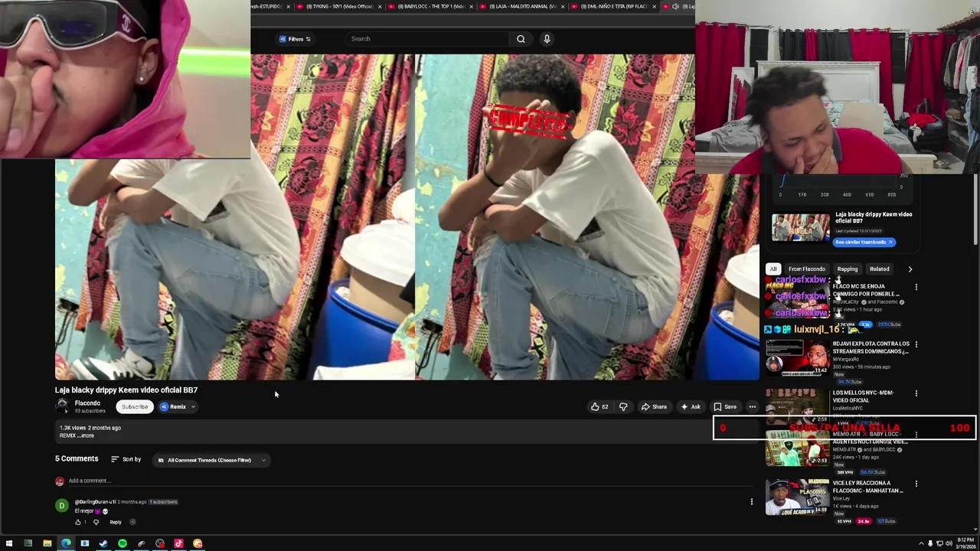Start voice search with microphone icon
The image size is (980, 551).
[547, 39]
